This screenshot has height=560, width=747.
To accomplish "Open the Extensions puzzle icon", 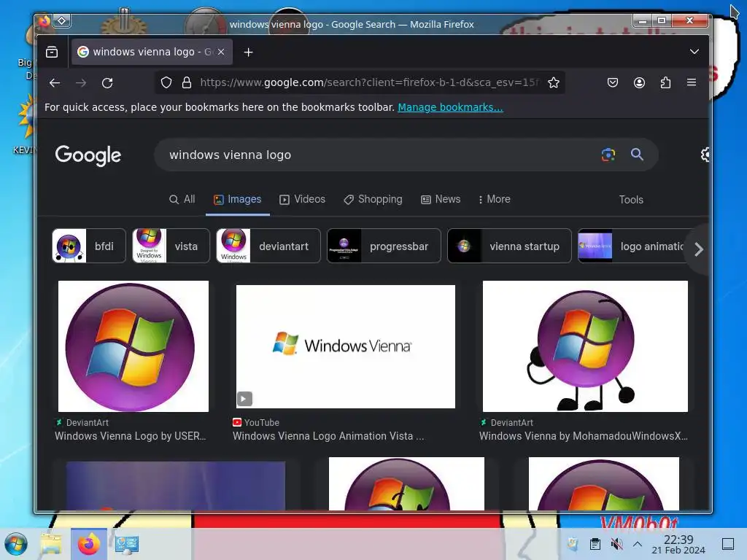I will (x=665, y=83).
